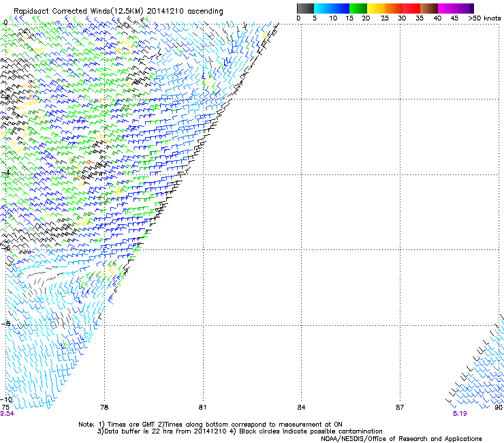The height and width of the screenshot is (443, 504).
Task: Click the '40' label under the color bar
Action: pyautogui.click(x=437, y=18)
